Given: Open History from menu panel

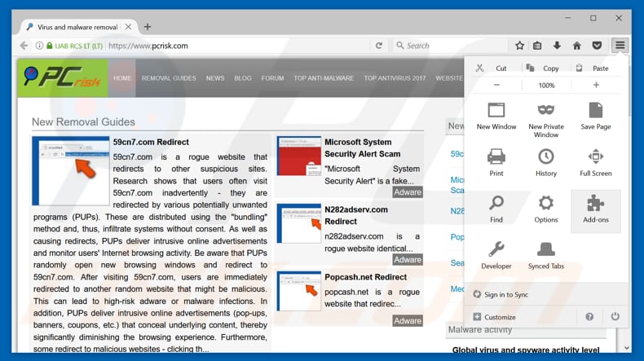Looking at the screenshot, I should pyautogui.click(x=546, y=163).
